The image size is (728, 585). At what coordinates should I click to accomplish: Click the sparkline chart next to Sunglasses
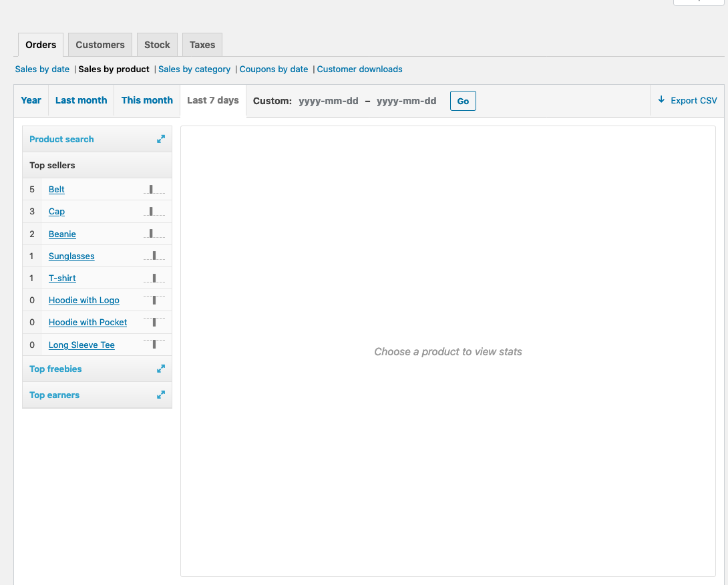[155, 256]
